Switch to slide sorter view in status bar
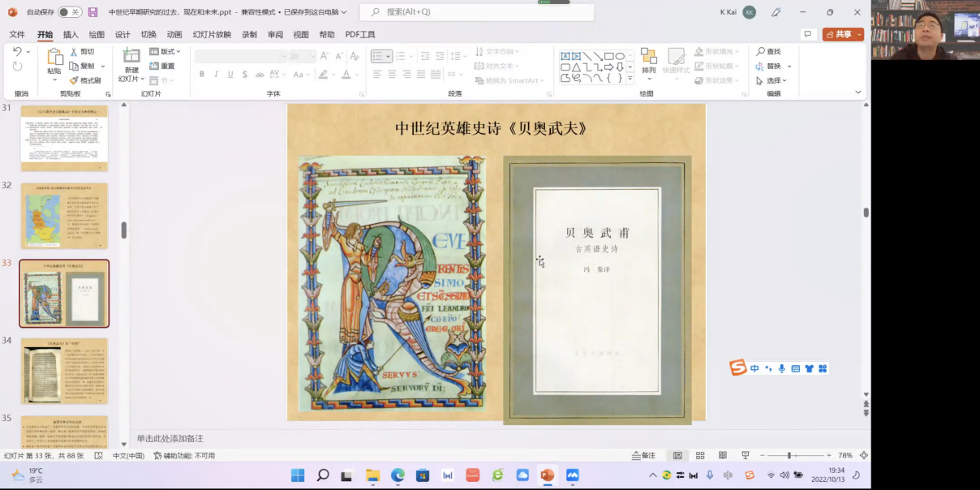 [700, 456]
